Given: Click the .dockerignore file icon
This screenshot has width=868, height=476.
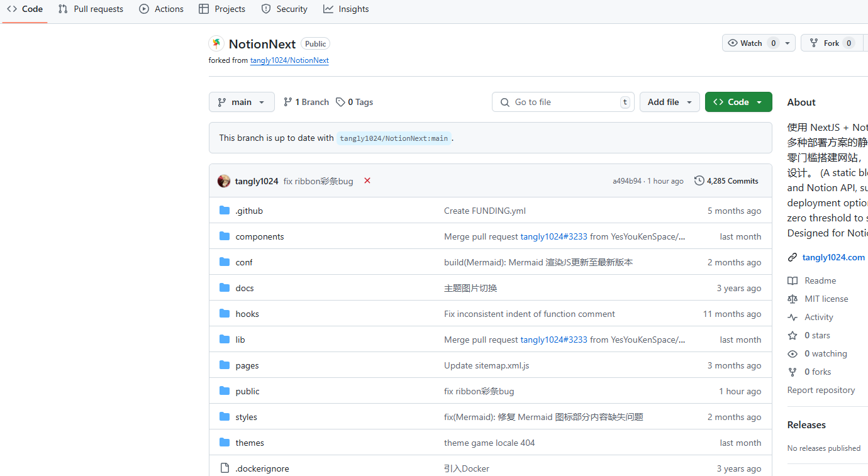Looking at the screenshot, I should (x=225, y=468).
